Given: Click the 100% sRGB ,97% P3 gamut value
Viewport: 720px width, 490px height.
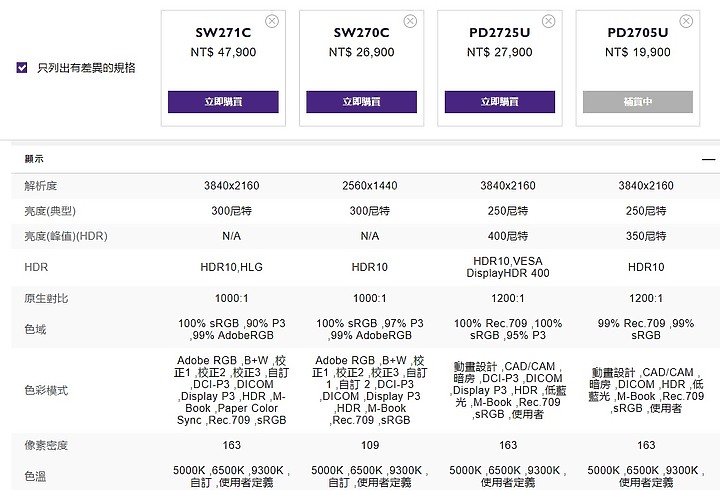Looking at the screenshot, I should [370, 329].
